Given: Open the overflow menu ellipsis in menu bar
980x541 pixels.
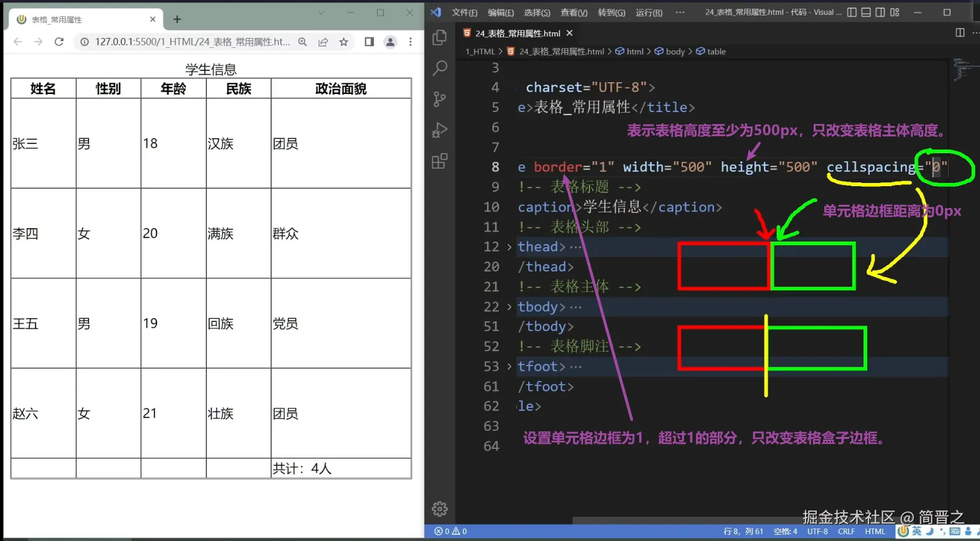Looking at the screenshot, I should tap(680, 12).
